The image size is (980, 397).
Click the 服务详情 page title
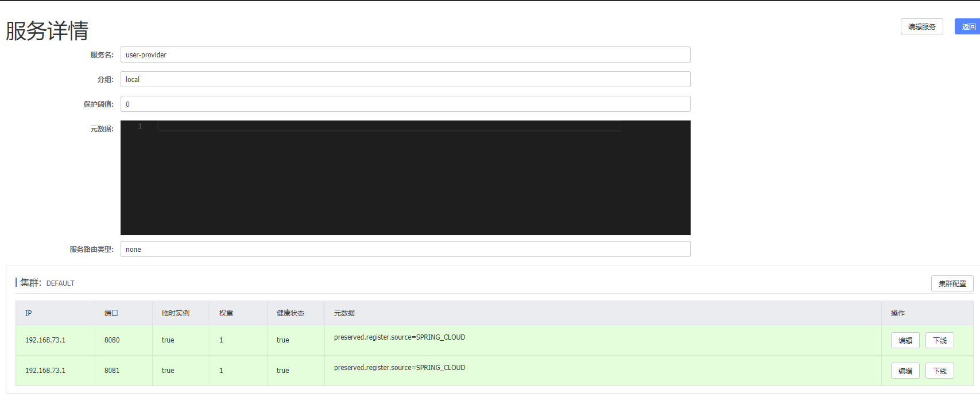[x=47, y=31]
